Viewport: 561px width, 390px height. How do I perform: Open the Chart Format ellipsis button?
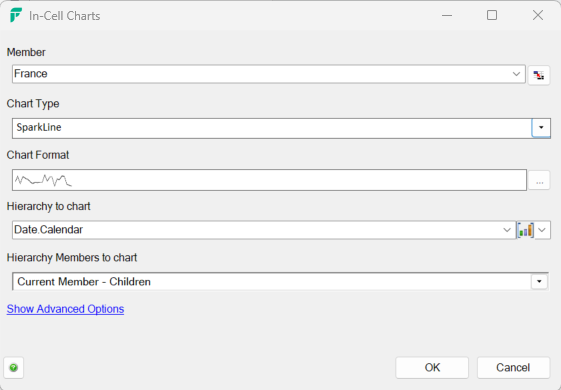click(539, 181)
